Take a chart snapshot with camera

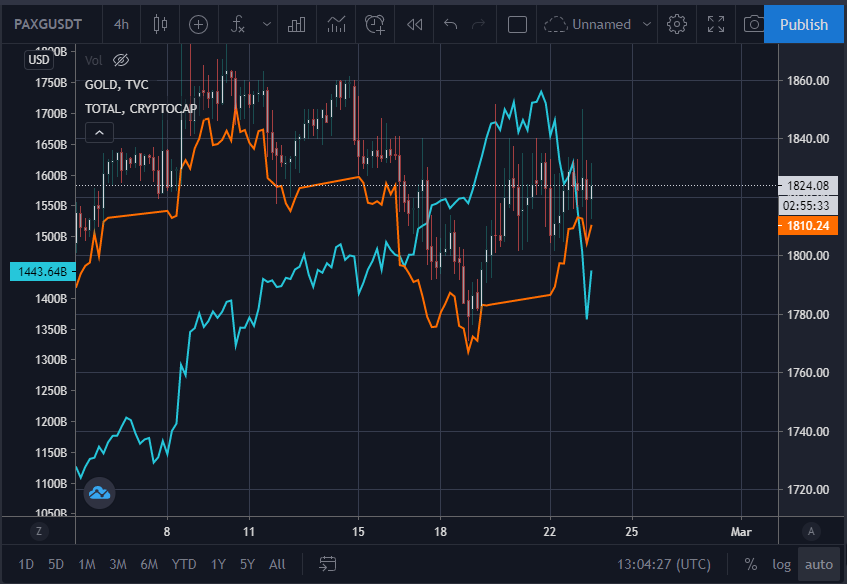coord(753,24)
